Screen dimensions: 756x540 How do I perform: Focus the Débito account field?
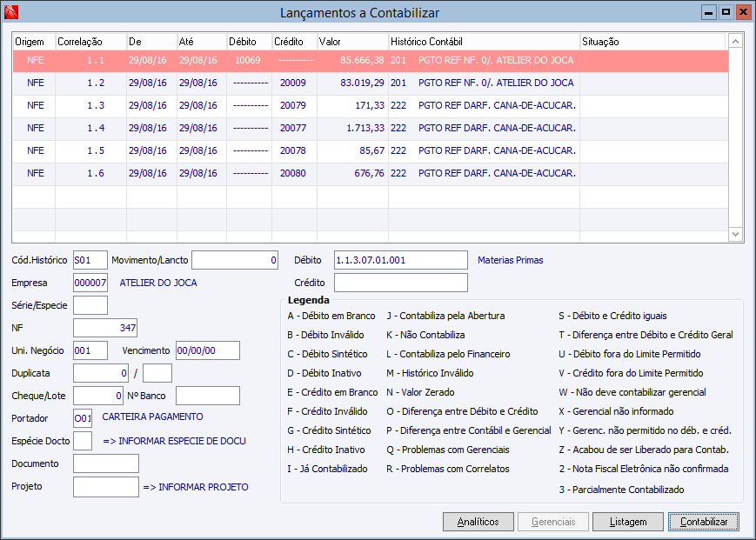coord(400,260)
